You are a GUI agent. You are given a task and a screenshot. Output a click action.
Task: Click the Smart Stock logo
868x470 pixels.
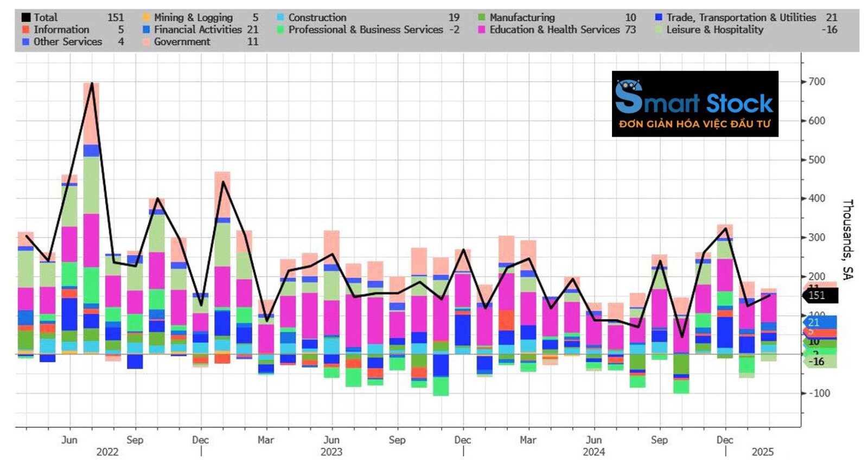[x=694, y=104]
